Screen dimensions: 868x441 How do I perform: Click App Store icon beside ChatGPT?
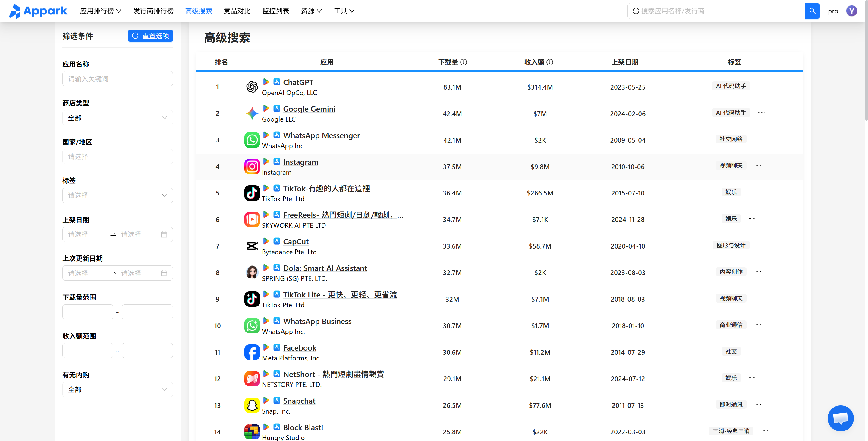tap(277, 81)
